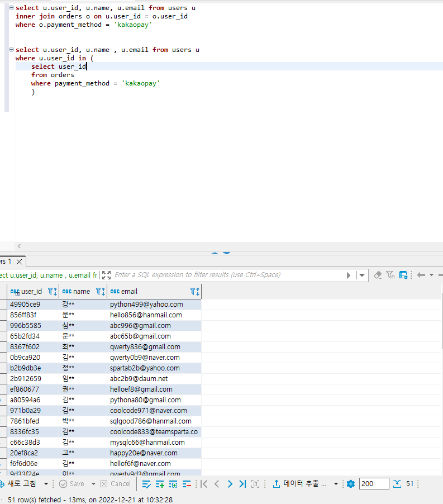Select email cell python499@yahoo.com

(154, 305)
